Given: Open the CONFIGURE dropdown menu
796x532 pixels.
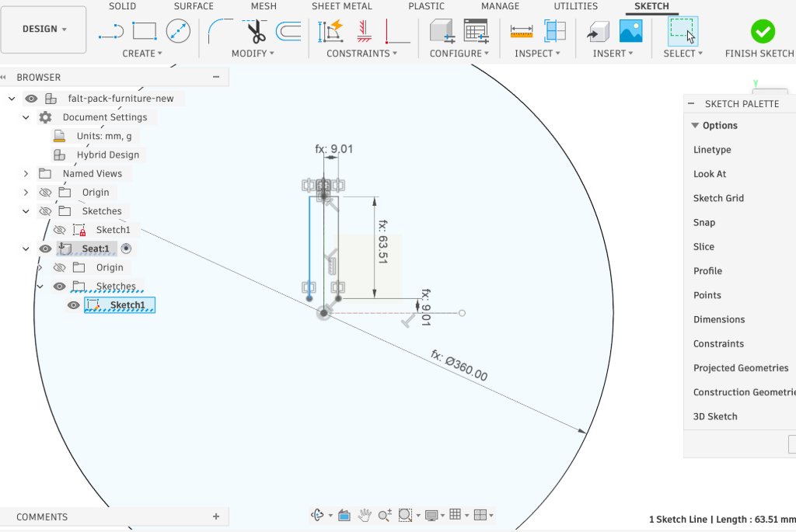Looking at the screenshot, I should coord(459,54).
